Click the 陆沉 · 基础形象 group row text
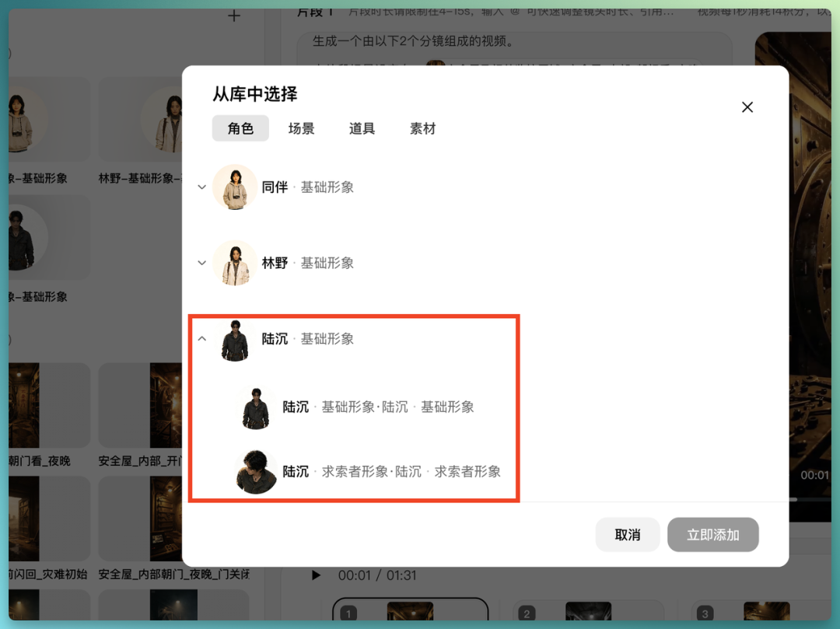The width and height of the screenshot is (840, 629). [x=307, y=339]
